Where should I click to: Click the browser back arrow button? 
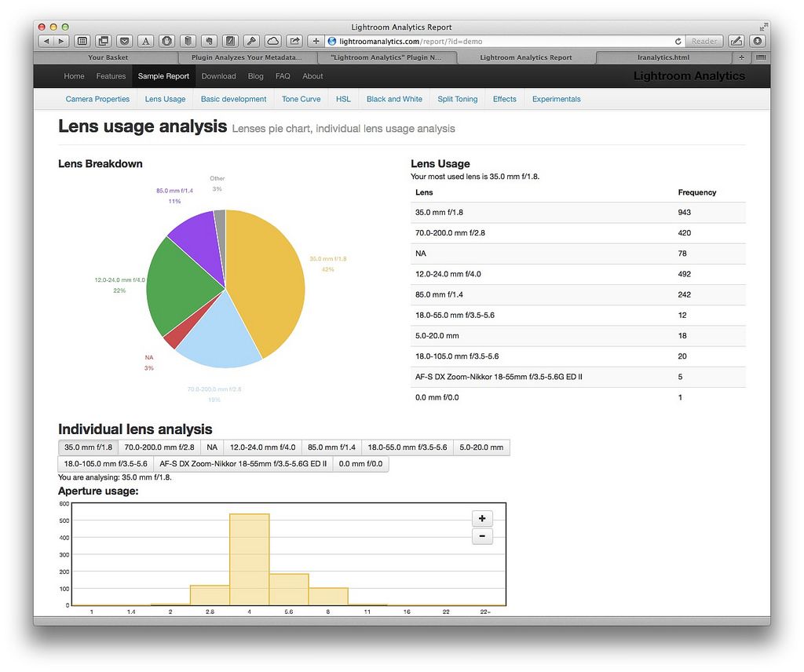45,41
